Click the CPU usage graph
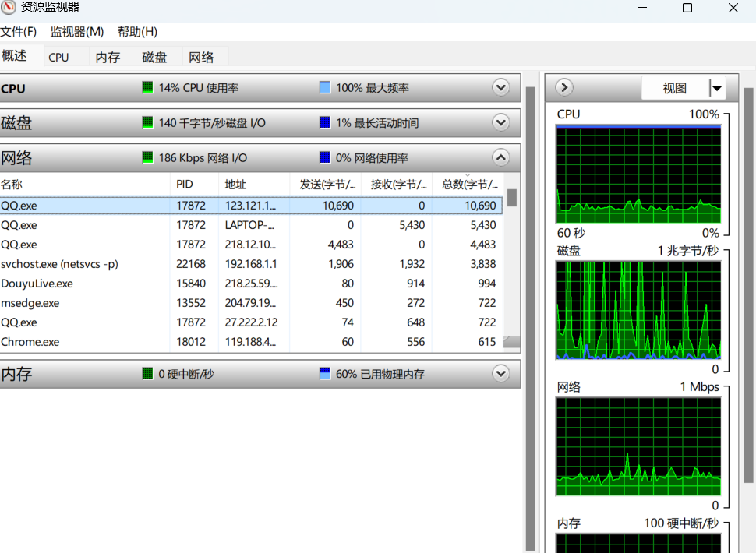The image size is (756, 553). pos(638,174)
